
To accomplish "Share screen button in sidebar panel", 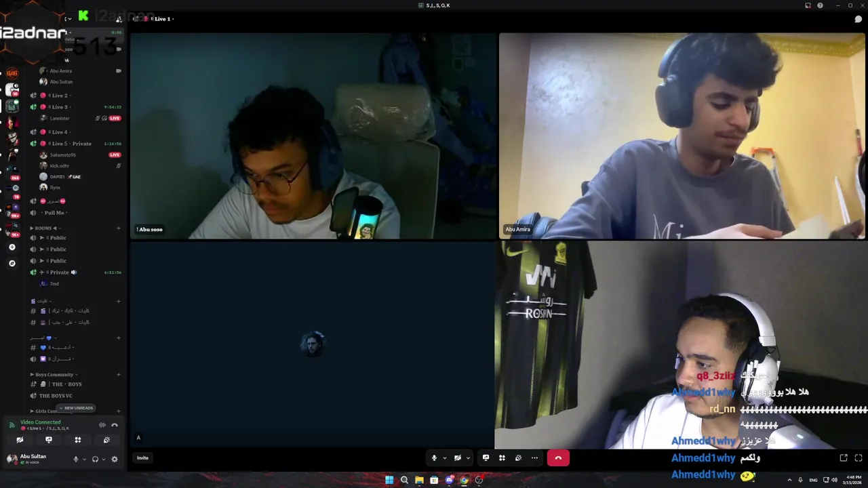I will pyautogui.click(x=49, y=440).
